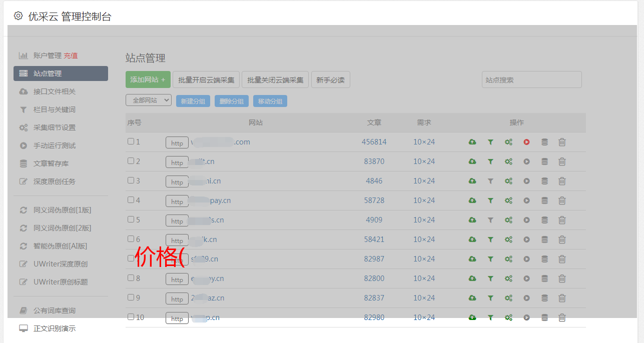
Task: Go to 文章暂存库 in the sidebar
Action: (x=51, y=163)
